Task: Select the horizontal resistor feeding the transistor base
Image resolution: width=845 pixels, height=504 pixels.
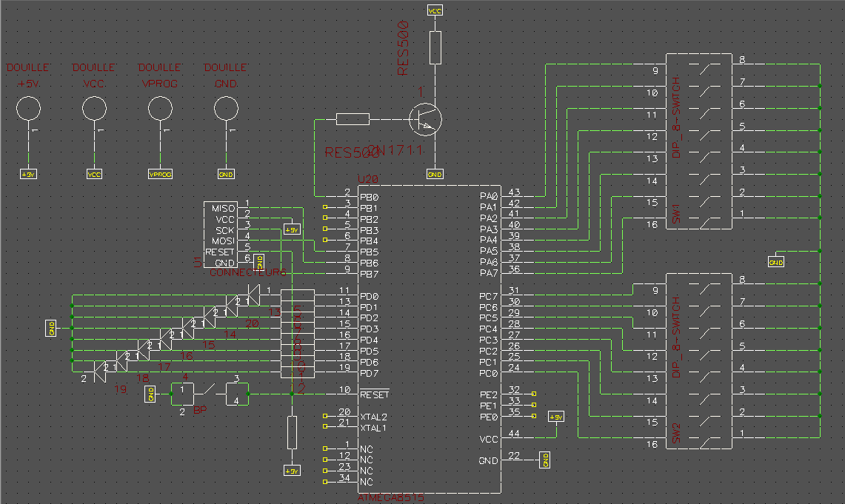Action: coord(353,119)
